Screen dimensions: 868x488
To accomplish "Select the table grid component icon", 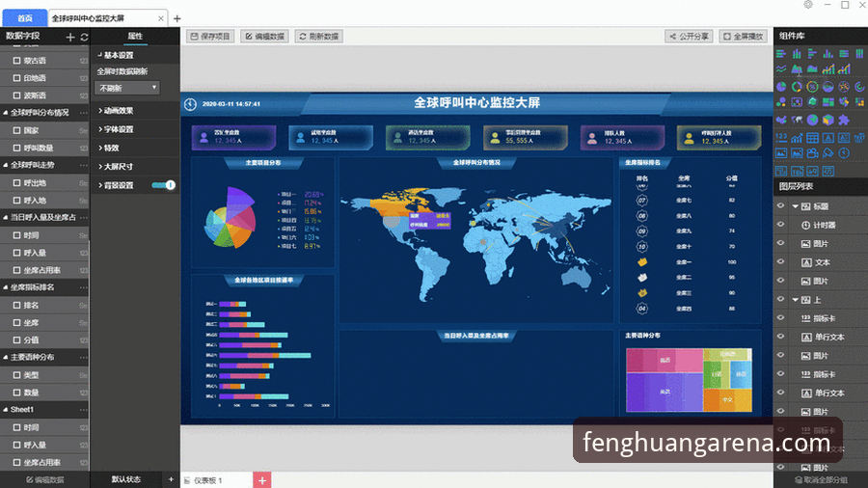I will (812, 137).
